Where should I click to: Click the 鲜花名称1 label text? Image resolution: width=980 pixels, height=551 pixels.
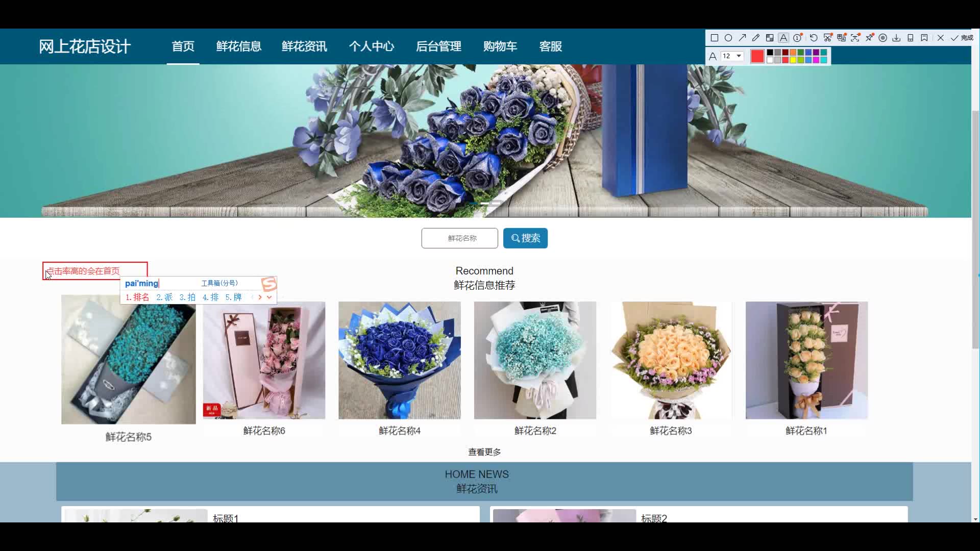(806, 431)
